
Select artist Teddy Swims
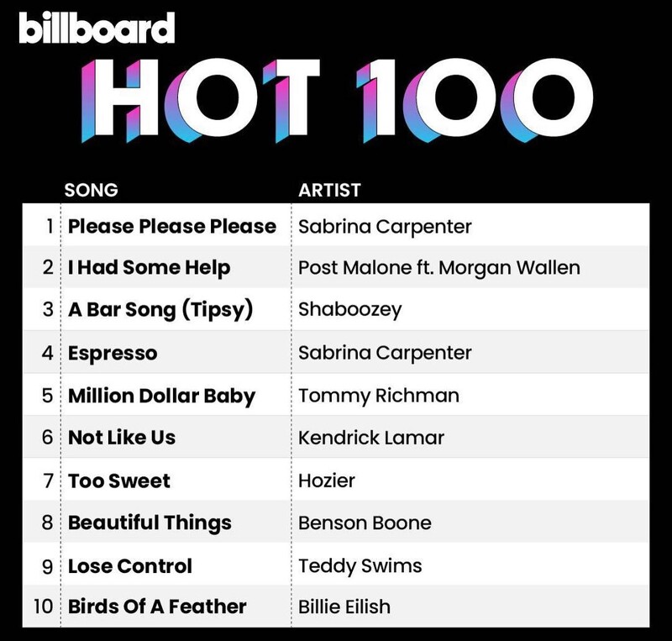(360, 565)
